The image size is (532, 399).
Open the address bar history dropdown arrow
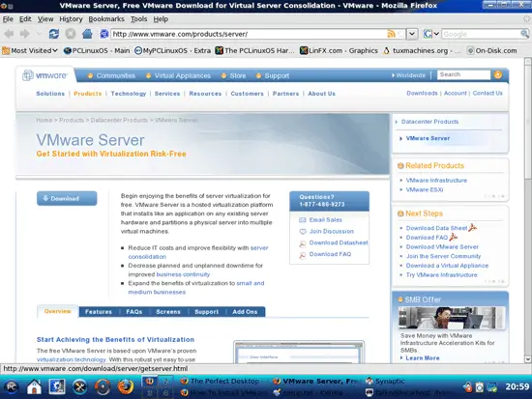pos(412,34)
